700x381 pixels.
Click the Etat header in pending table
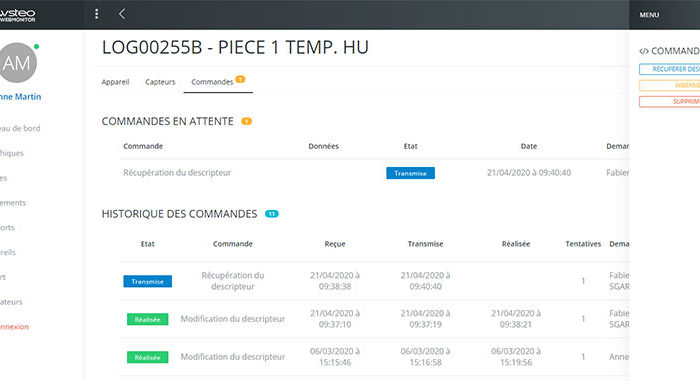[410, 146]
